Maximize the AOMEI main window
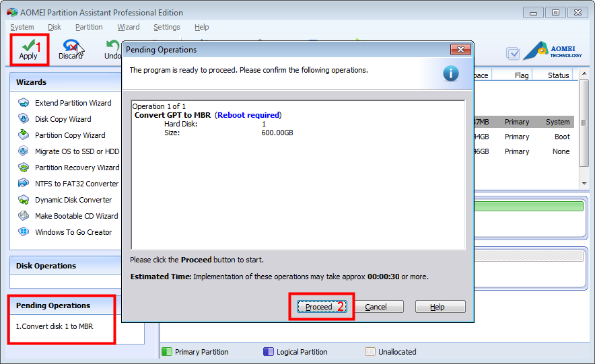595x364 pixels. [x=555, y=13]
